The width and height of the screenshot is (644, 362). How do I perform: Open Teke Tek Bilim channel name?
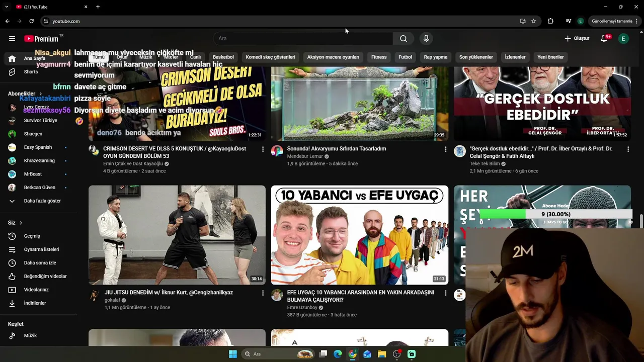[485, 164]
